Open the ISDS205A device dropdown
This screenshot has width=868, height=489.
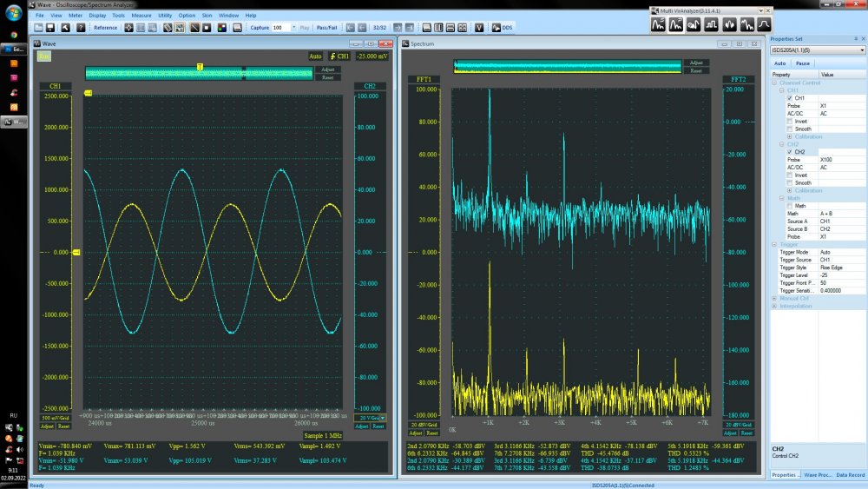tap(860, 50)
